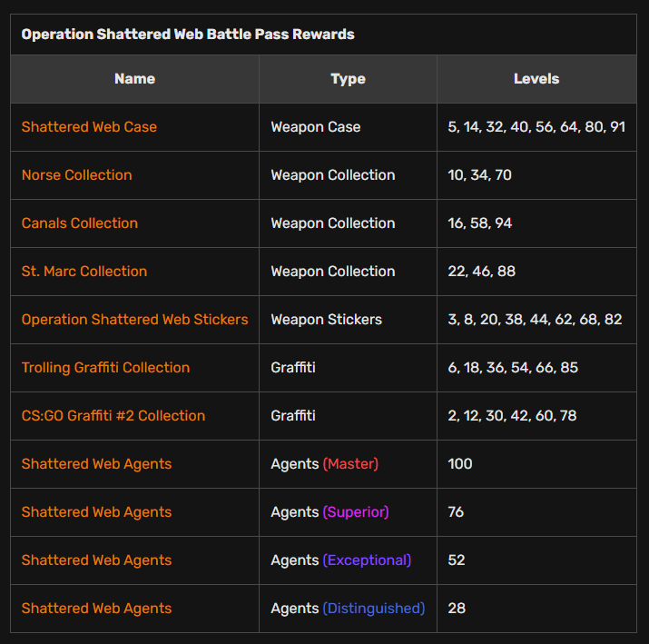Click the Levels column header
The image size is (649, 644).
click(536, 79)
